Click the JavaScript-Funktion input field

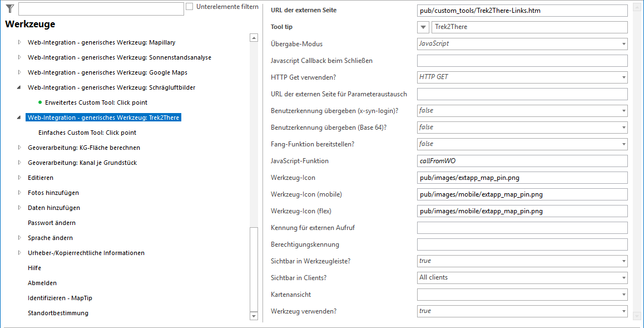point(522,161)
